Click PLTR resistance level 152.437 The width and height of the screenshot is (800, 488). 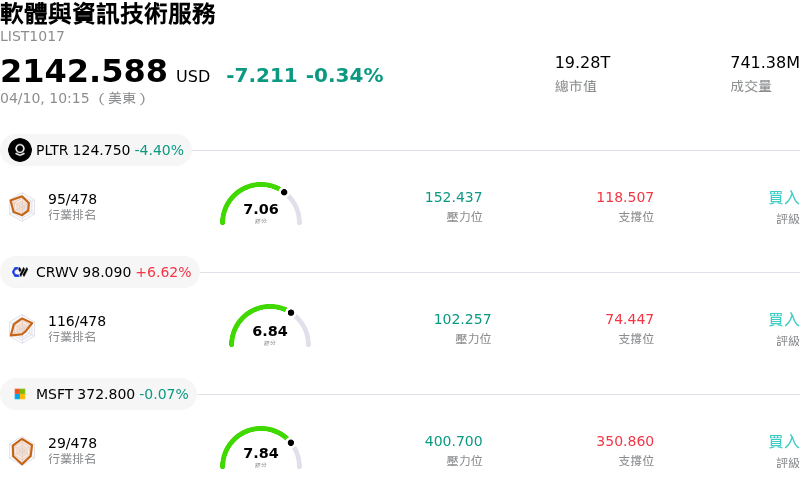453,198
